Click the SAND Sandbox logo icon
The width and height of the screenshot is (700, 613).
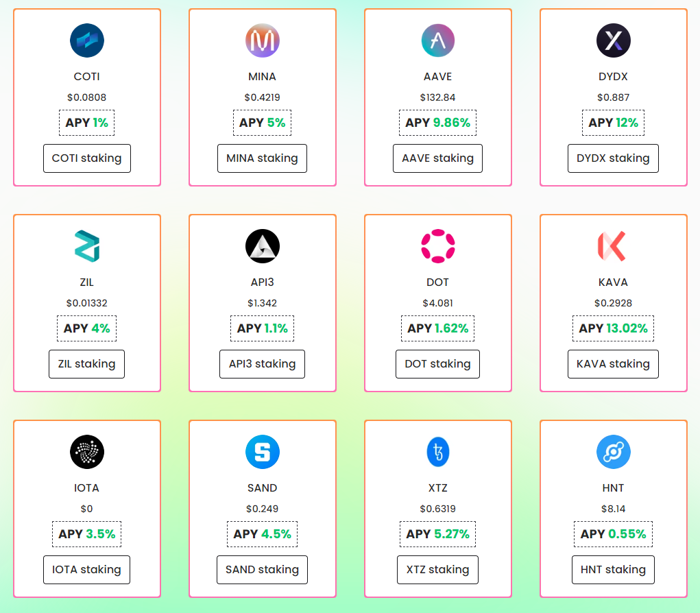coord(262,452)
